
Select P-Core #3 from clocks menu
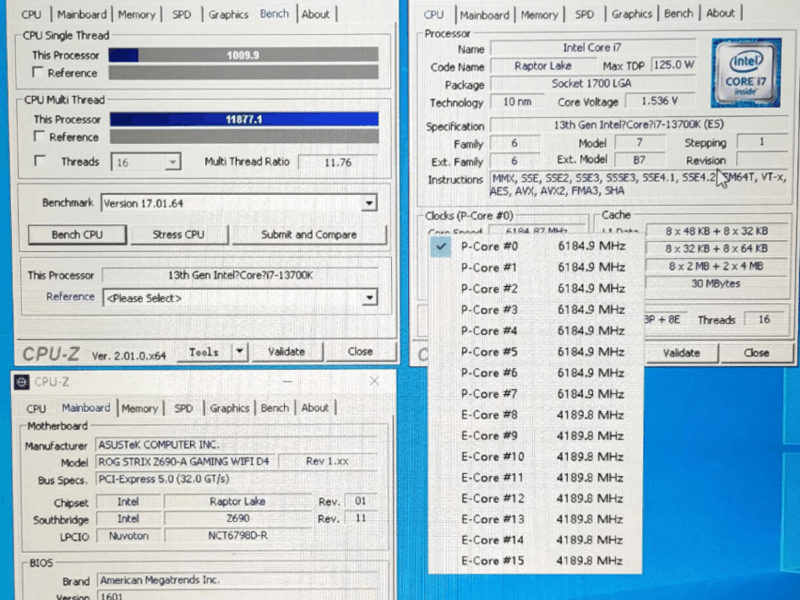click(x=535, y=310)
